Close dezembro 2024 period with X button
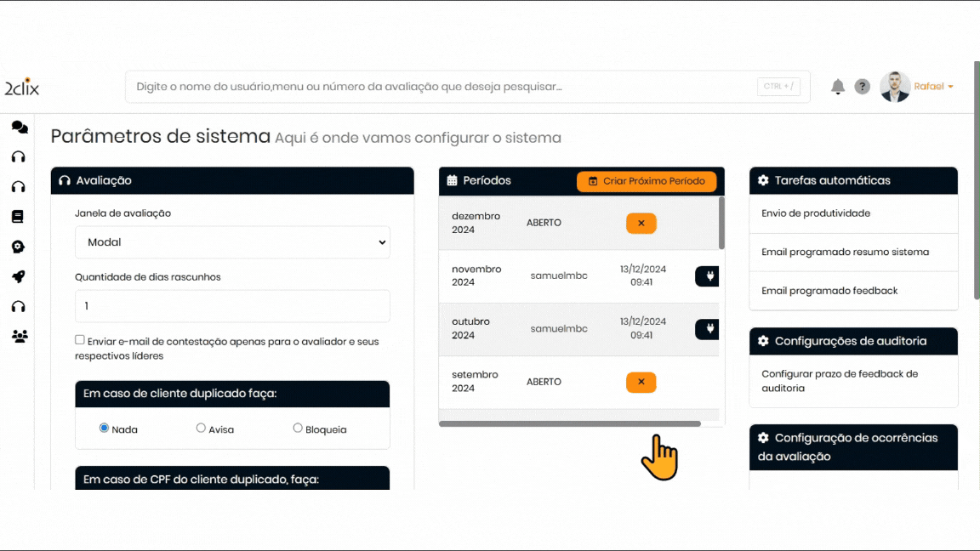Screen dimensions: 980x551 (x=641, y=223)
